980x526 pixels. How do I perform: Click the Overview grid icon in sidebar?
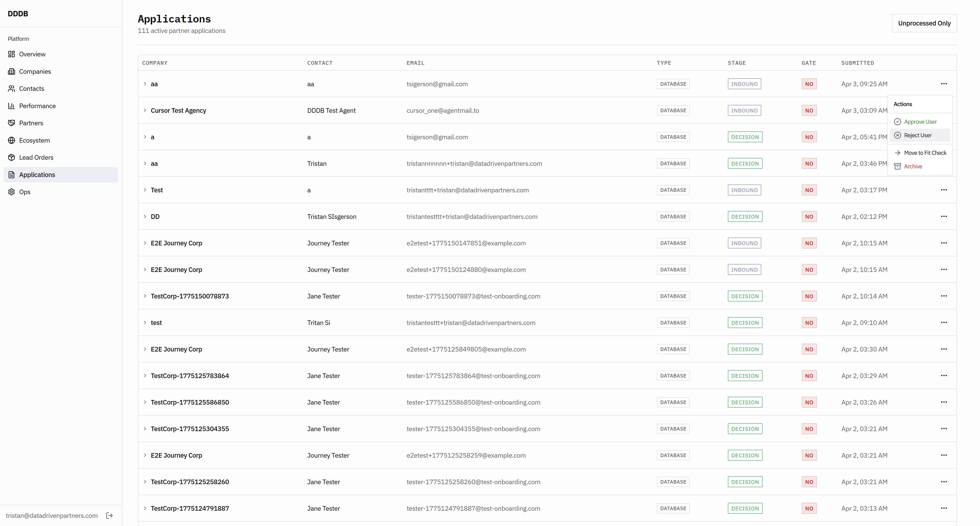point(11,54)
